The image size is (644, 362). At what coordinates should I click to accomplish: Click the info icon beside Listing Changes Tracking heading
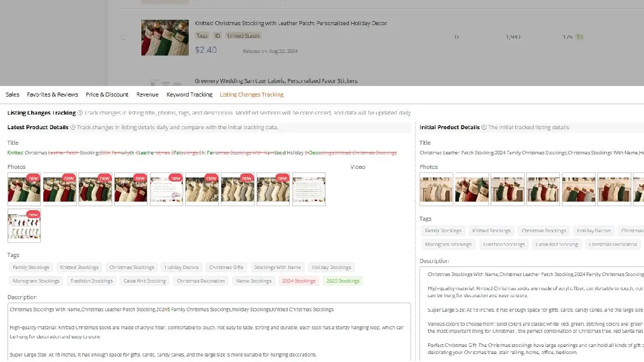[79, 113]
